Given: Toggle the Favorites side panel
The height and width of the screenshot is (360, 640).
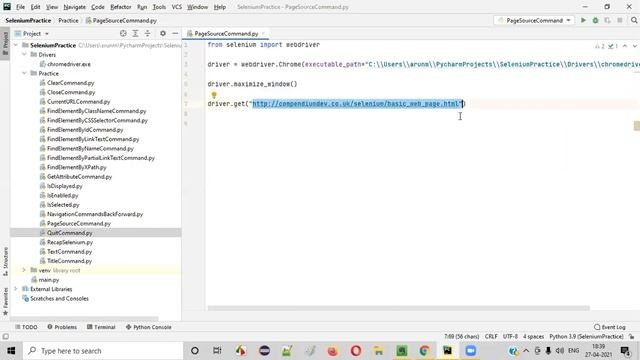Looking at the screenshot, I should (5, 301).
